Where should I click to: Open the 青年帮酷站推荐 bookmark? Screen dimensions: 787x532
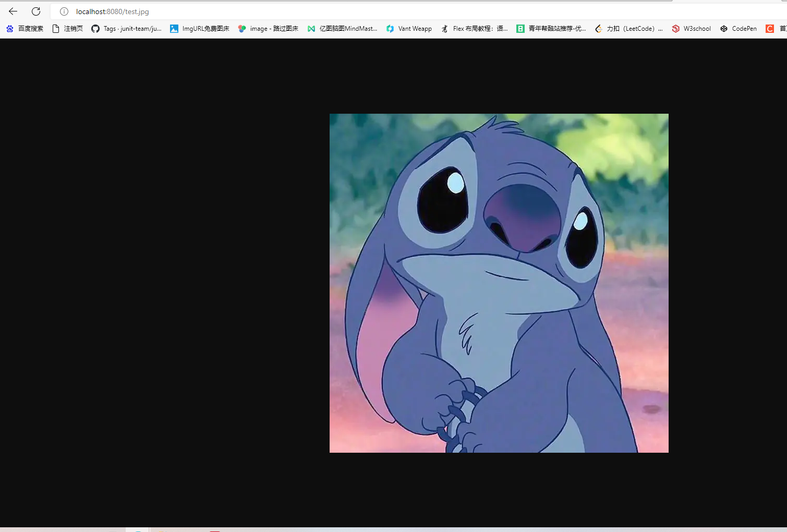point(551,29)
